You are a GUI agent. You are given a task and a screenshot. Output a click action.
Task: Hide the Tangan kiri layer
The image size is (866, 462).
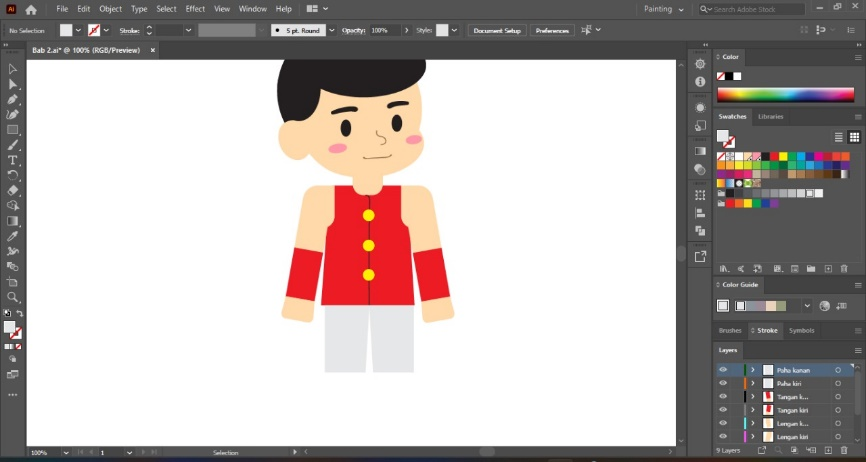click(x=723, y=410)
